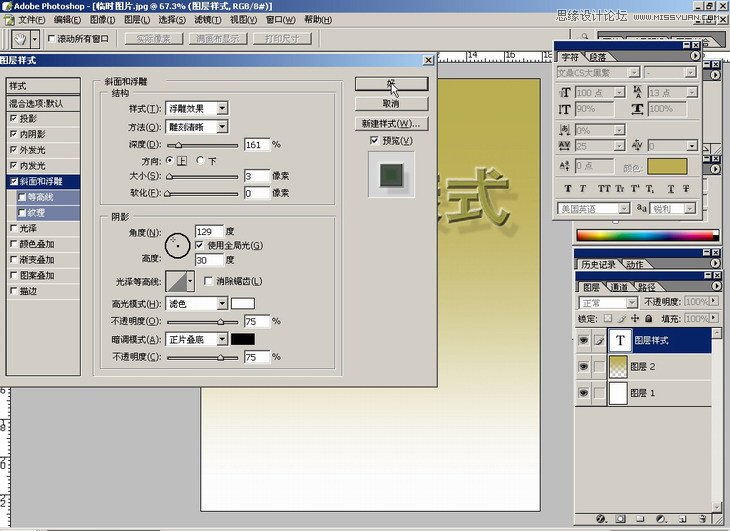The height and width of the screenshot is (531, 730).
Task: Click the highlight mode white color swatch
Action: [243, 303]
